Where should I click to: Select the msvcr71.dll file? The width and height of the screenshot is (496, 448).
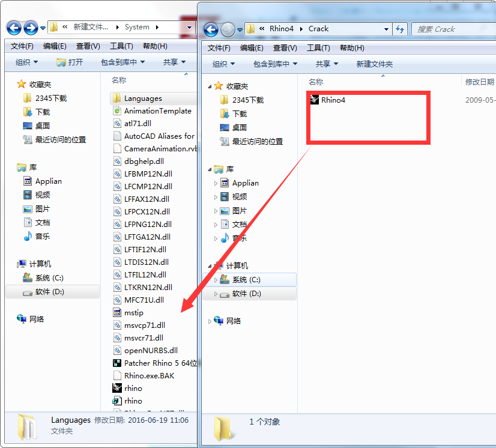pos(138,338)
